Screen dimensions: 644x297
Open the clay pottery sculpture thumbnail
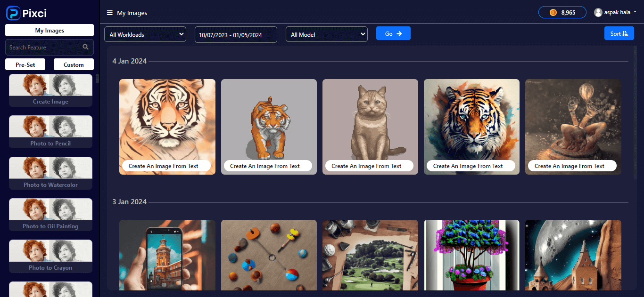click(573, 127)
